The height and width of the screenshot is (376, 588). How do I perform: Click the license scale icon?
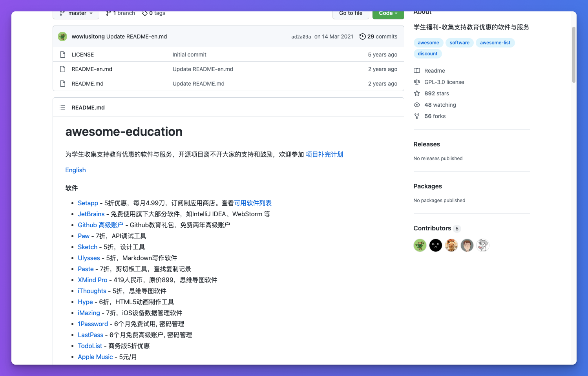(417, 82)
